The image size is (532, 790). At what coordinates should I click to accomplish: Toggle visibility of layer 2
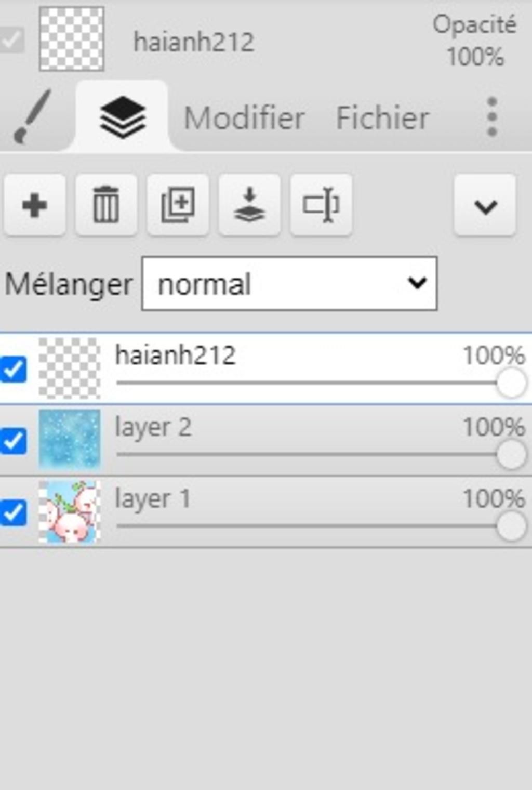tap(14, 441)
